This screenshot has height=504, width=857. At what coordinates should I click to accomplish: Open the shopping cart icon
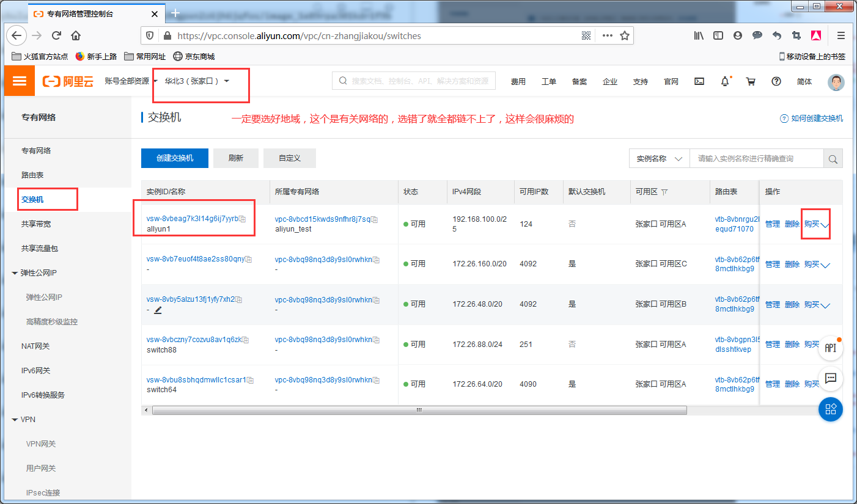(x=751, y=81)
